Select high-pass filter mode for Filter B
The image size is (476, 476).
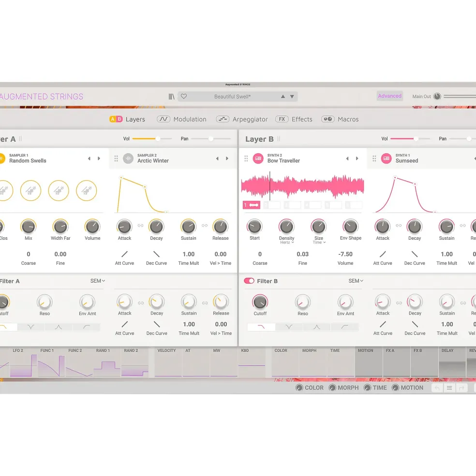click(x=345, y=327)
